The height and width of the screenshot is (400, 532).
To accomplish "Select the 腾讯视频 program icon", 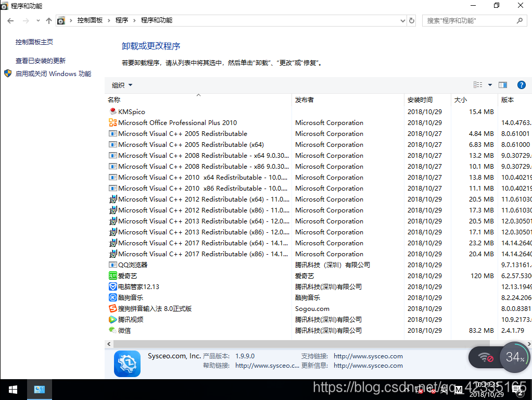I will (113, 319).
